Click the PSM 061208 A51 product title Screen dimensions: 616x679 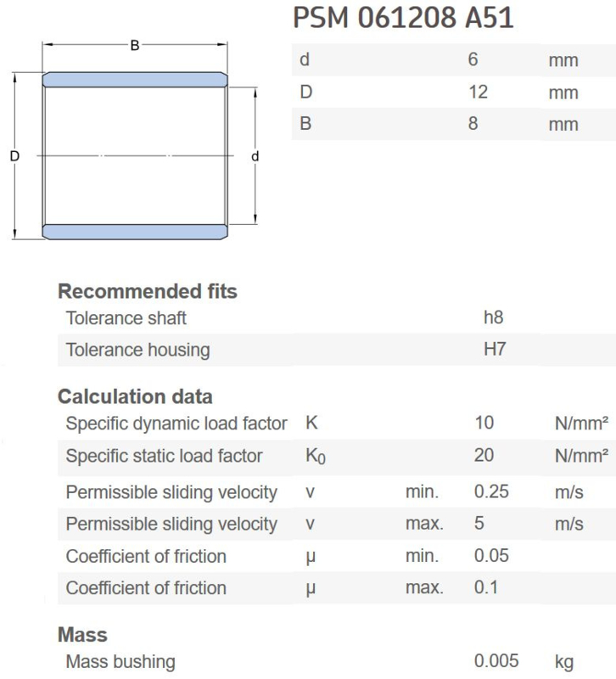point(403,18)
